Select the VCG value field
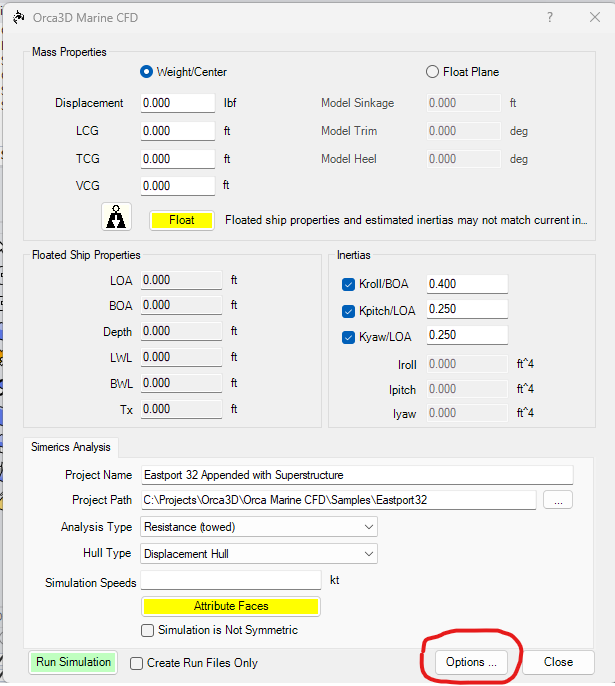Screen dimensions: 615x686 point(178,186)
